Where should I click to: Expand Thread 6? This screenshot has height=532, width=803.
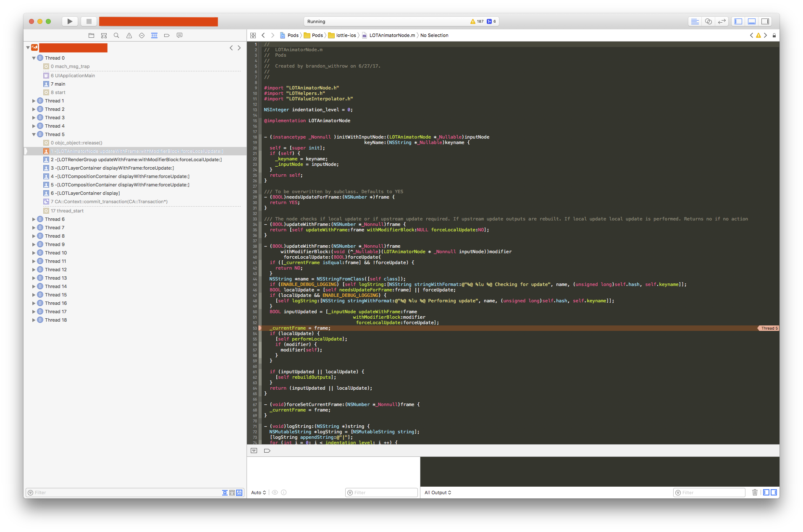click(x=34, y=219)
